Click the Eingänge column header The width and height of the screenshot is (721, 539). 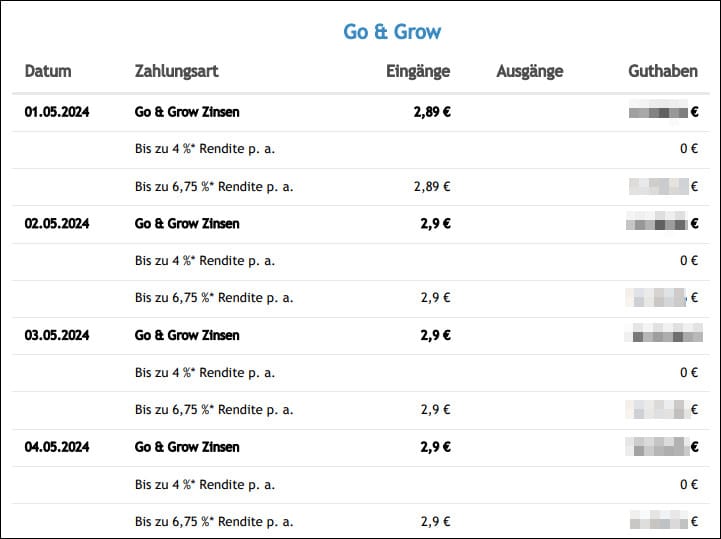[x=418, y=71]
